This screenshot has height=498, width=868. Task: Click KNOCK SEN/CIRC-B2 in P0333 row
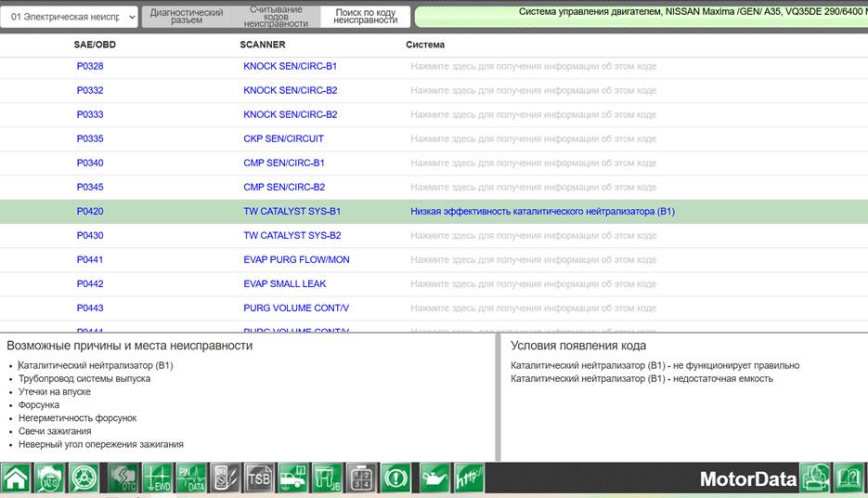click(290, 114)
